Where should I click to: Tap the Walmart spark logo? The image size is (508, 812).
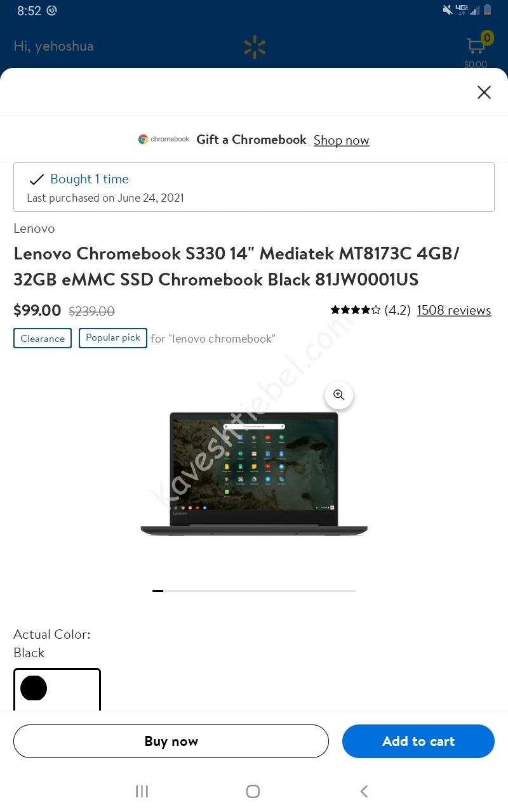[x=255, y=48]
